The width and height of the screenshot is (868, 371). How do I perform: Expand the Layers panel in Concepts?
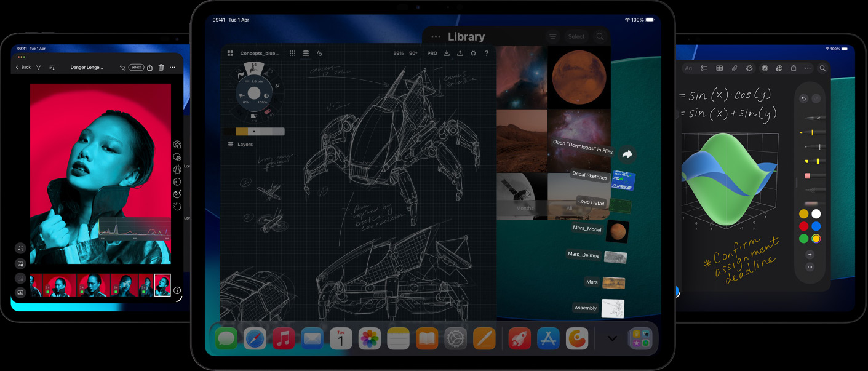(x=240, y=144)
